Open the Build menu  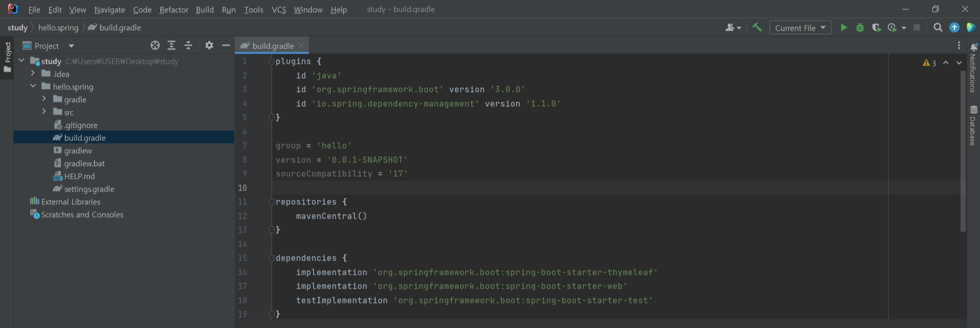click(x=205, y=10)
